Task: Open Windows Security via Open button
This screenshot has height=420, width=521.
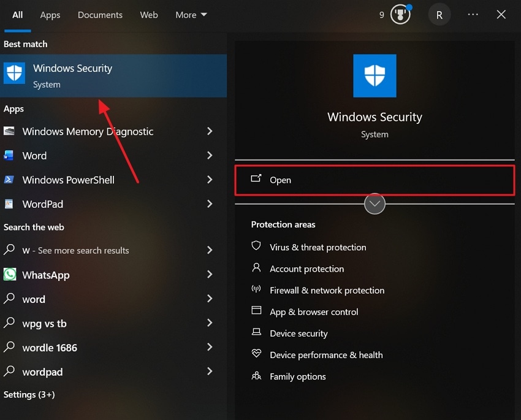Action: pos(375,179)
